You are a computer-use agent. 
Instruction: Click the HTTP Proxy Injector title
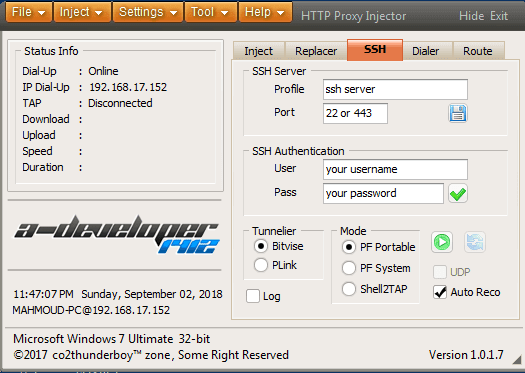pyautogui.click(x=353, y=16)
